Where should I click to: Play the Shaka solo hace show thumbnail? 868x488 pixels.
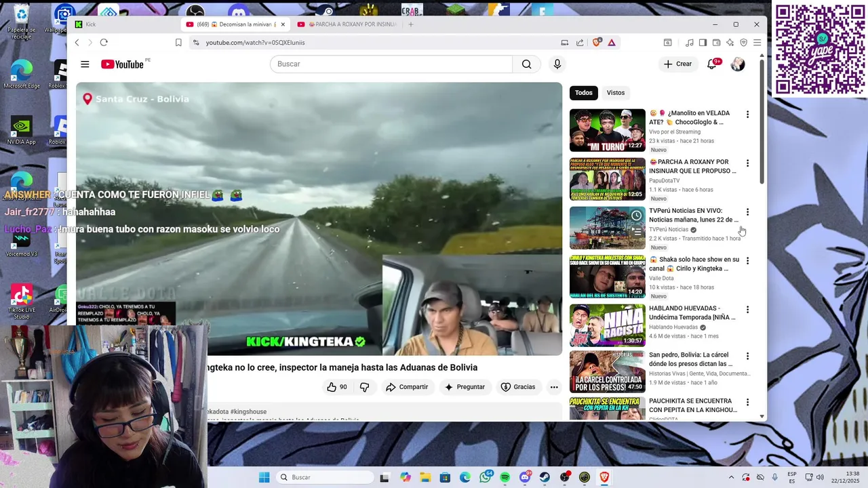click(608, 277)
